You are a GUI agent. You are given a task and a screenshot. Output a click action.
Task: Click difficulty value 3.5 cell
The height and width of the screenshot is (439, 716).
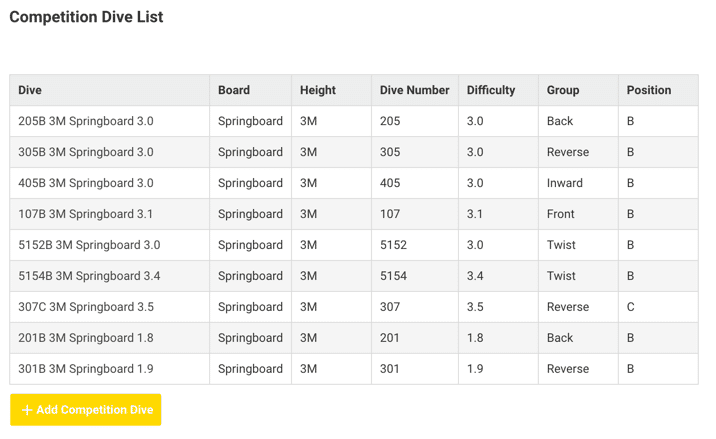[x=498, y=307]
